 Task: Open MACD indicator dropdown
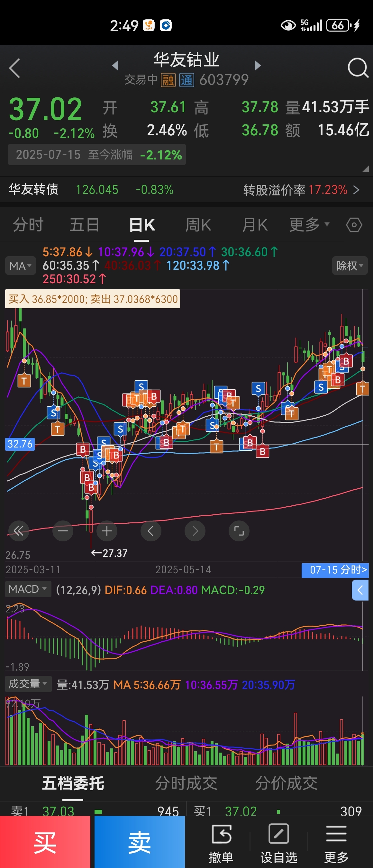(28, 589)
